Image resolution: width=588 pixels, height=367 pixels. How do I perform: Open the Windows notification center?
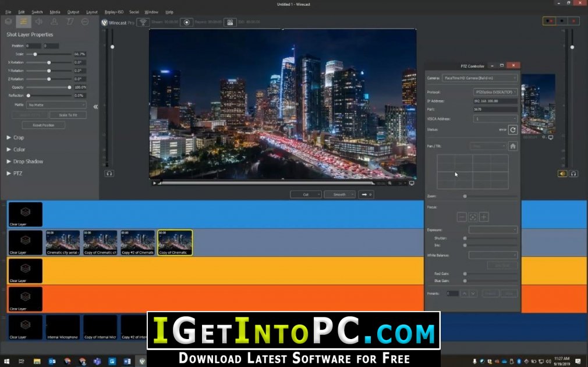[x=578, y=361]
